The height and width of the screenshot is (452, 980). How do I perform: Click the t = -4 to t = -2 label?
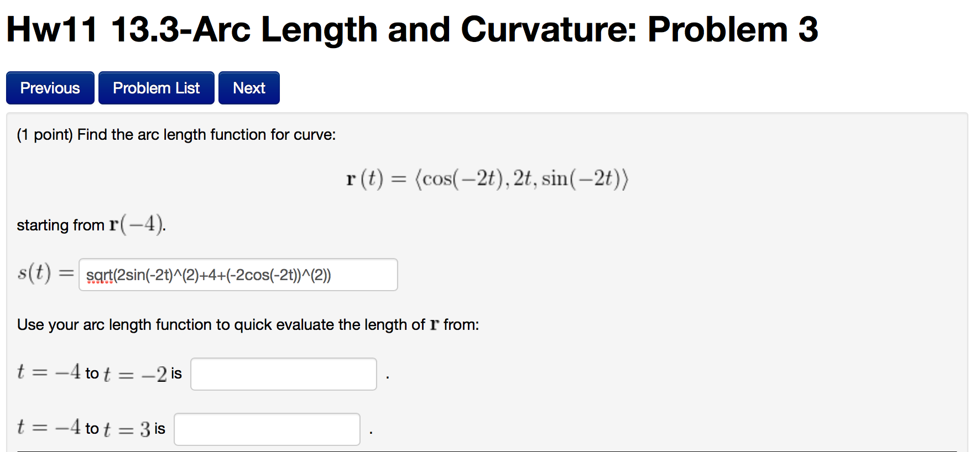[91, 374]
